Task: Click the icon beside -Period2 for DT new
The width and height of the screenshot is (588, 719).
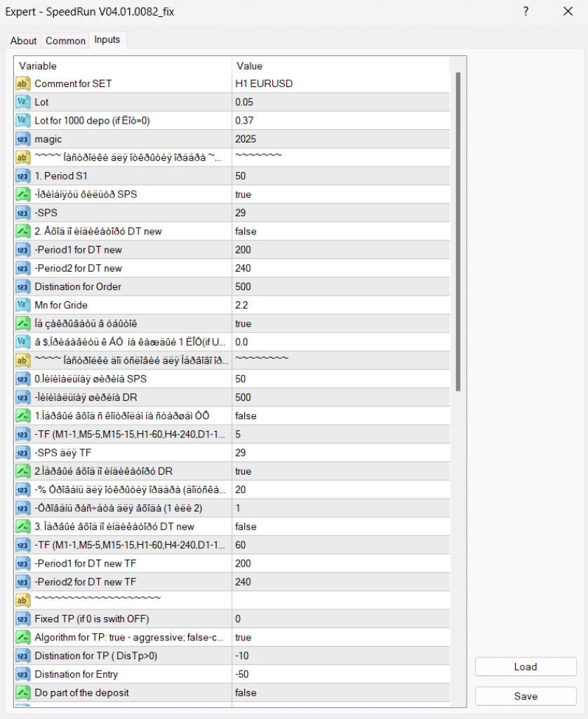Action: coord(22,268)
